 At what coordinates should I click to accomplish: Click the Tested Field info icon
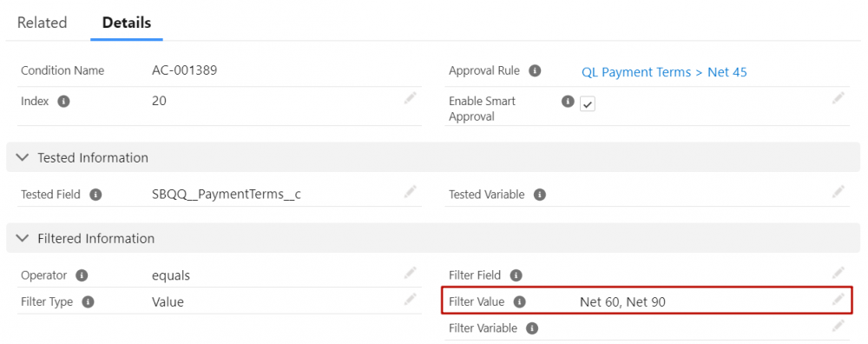click(x=95, y=195)
